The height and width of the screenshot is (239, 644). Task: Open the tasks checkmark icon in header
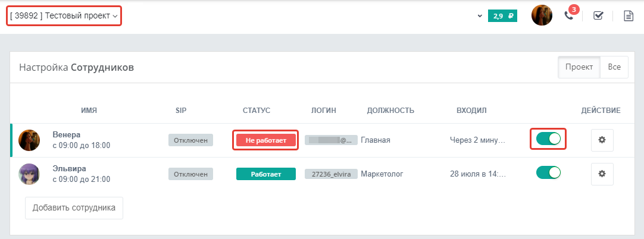[x=598, y=16]
